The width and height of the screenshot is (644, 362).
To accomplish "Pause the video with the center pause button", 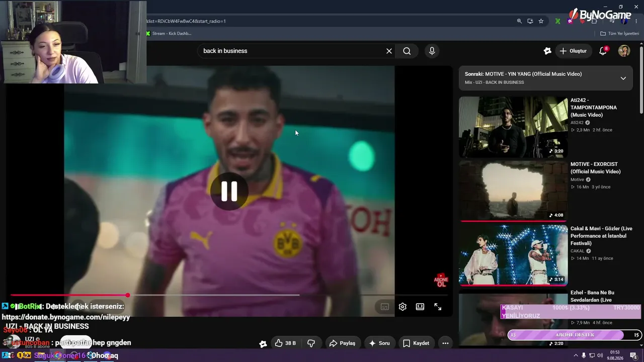I will (229, 191).
